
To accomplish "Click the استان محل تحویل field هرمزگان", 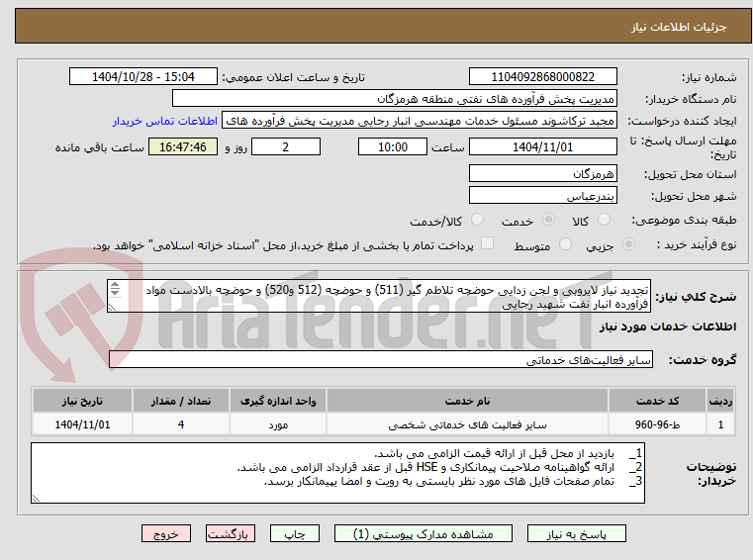I will point(542,173).
